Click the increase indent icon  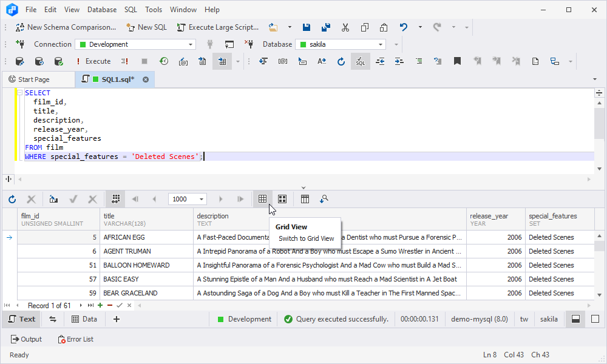(399, 61)
